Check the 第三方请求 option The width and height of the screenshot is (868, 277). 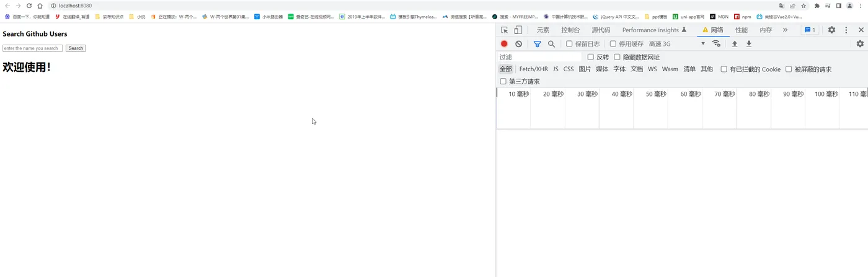[503, 81]
